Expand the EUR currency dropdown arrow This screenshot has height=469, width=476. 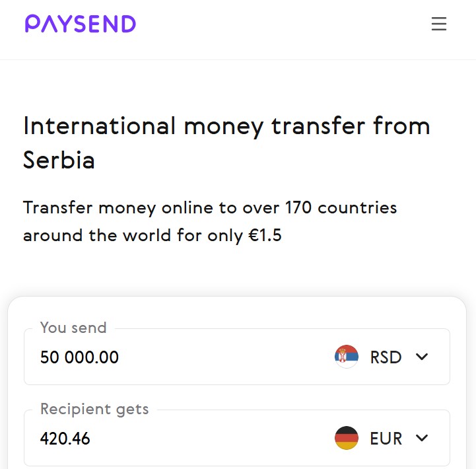coord(423,438)
